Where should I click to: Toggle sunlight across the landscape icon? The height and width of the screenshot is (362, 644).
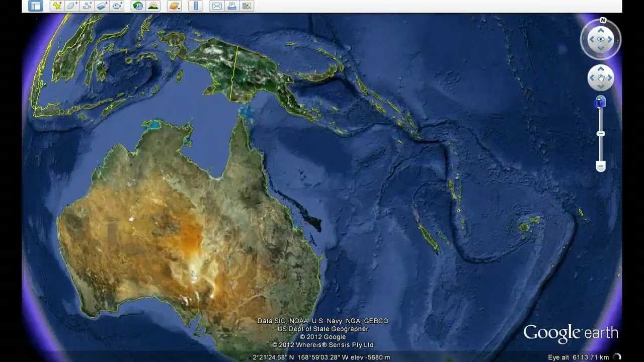[153, 6]
